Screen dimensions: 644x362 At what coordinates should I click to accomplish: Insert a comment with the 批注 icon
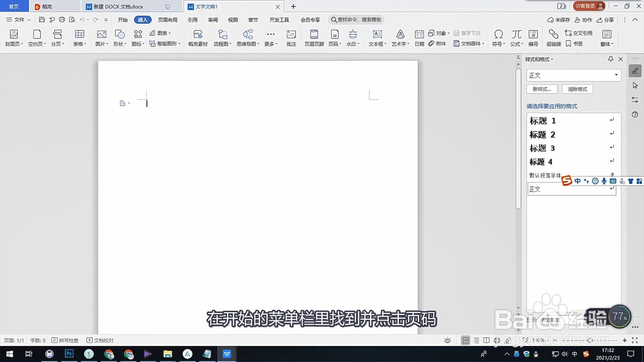291,38
